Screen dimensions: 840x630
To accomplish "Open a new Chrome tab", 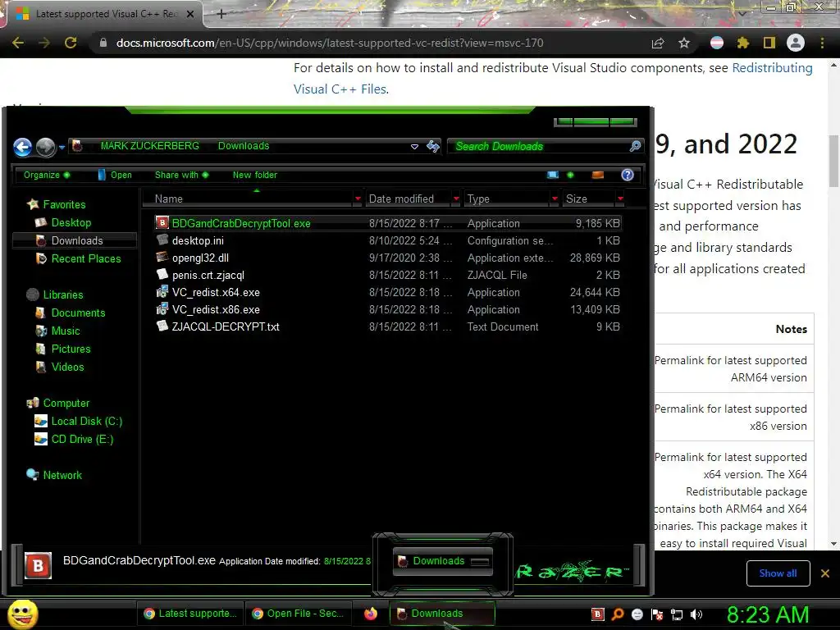I will 221,14.
